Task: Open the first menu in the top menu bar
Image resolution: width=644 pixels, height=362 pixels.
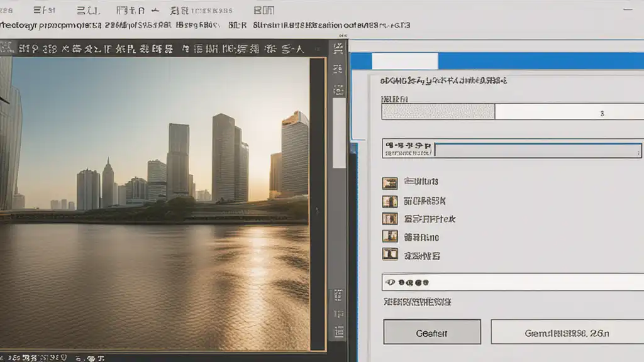Action: coord(8,11)
